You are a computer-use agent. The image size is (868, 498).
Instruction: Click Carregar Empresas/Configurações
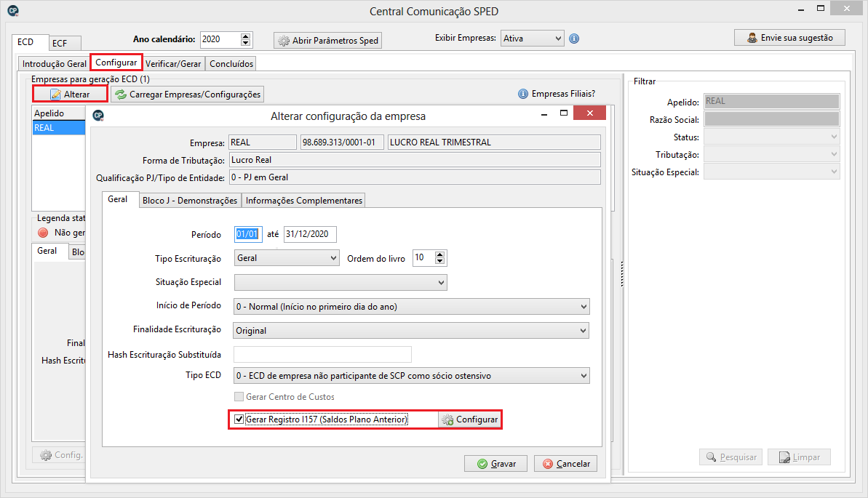[x=187, y=94]
